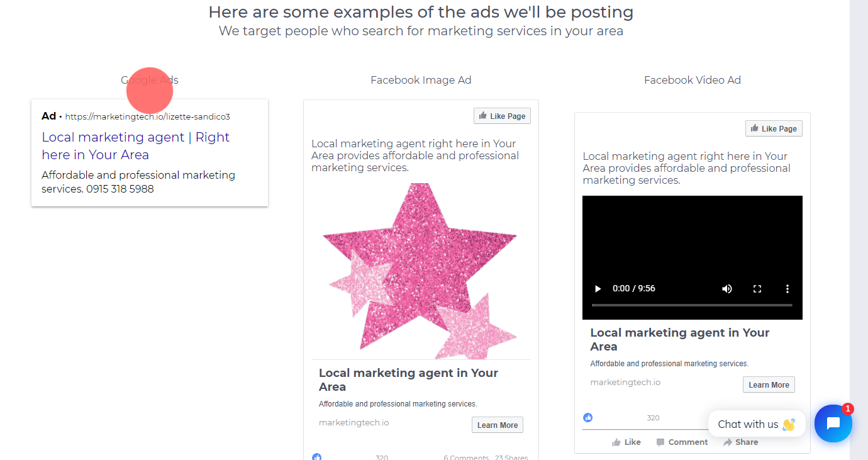Click Learn More in the video ad
Screen dimensions: 868x460
tap(769, 384)
